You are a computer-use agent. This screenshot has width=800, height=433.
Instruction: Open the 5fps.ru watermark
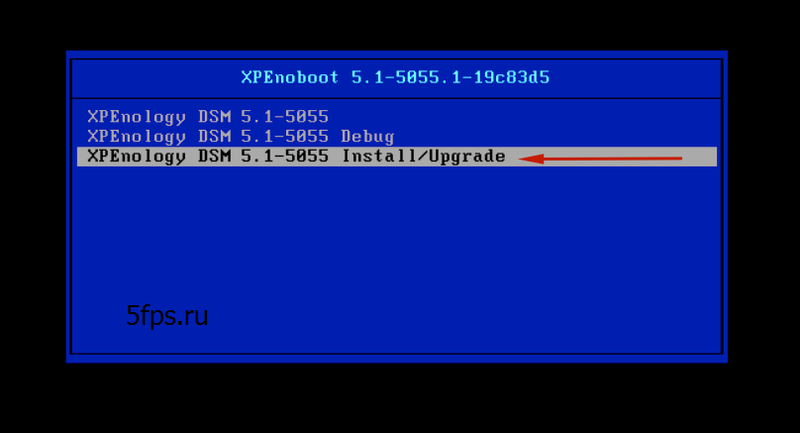(x=167, y=316)
